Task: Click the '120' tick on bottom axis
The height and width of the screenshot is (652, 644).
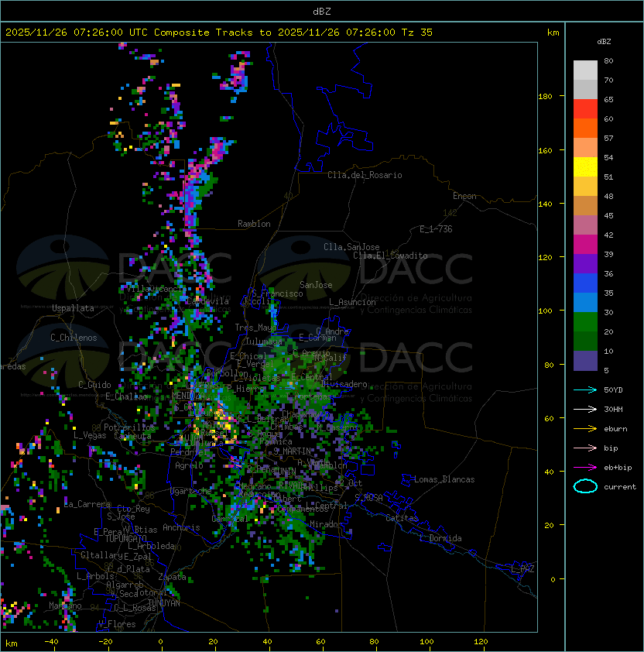Action: 481,642
